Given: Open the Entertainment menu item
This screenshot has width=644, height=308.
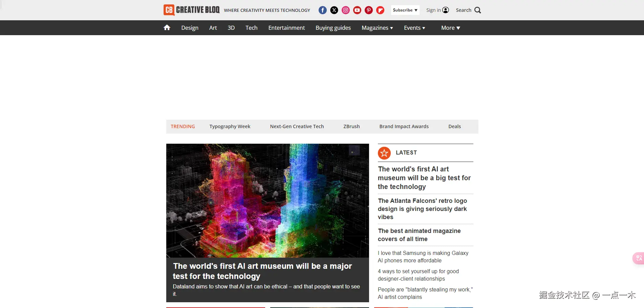Looking at the screenshot, I should point(286,28).
